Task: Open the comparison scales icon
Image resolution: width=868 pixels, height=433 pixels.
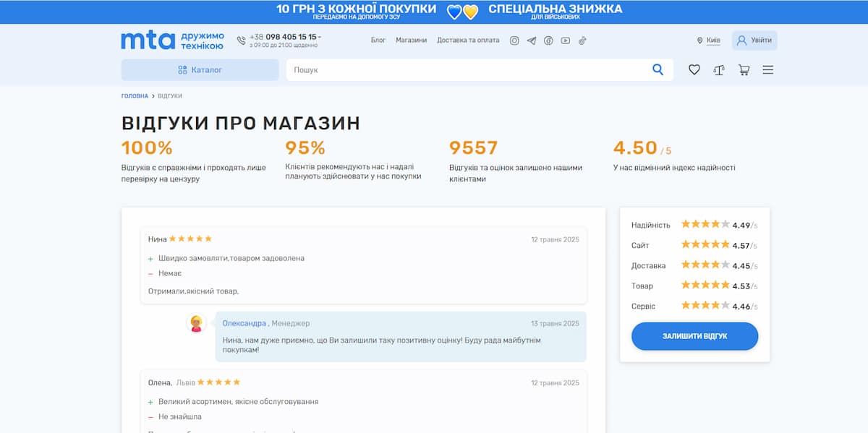Action: tap(719, 69)
